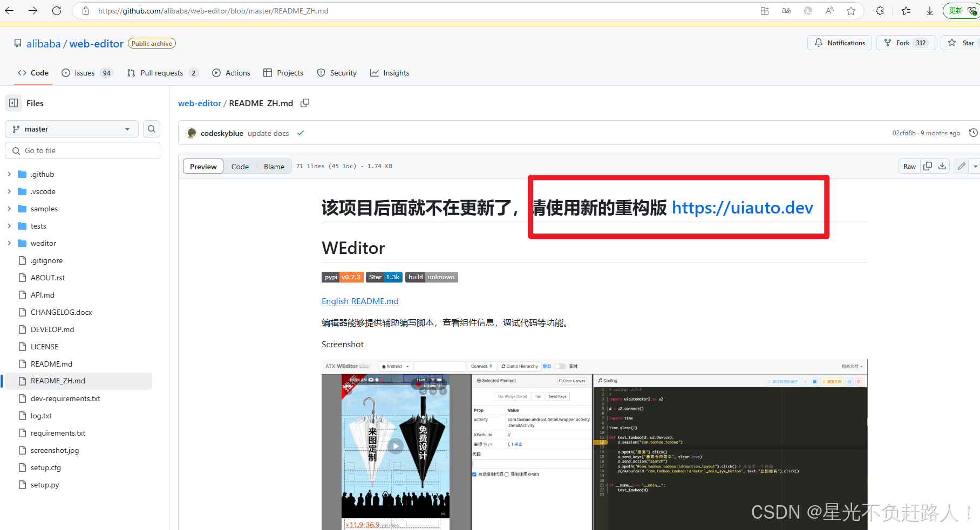Viewport: 980px width, 530px height.
Task: Open browser downloads list
Action: [x=930, y=10]
